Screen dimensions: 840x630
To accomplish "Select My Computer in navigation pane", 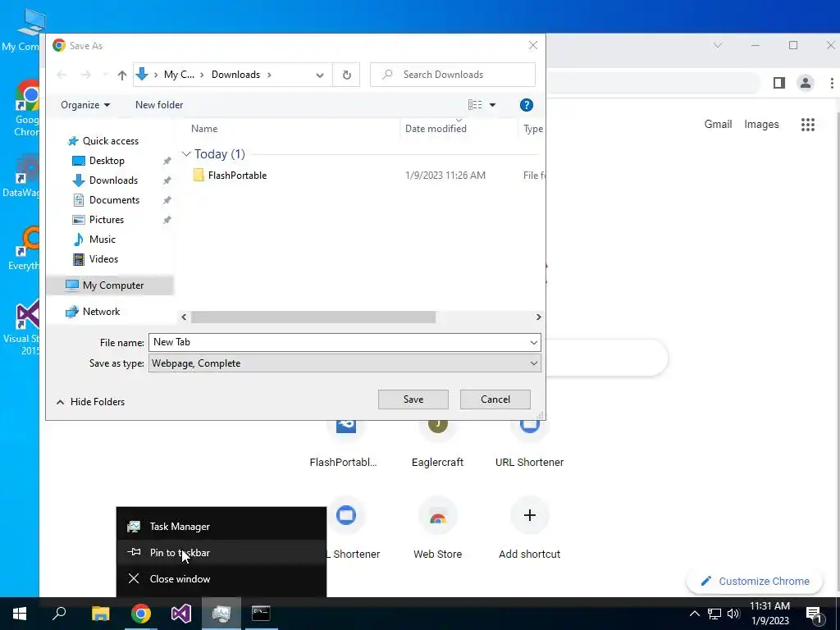I will click(110, 285).
